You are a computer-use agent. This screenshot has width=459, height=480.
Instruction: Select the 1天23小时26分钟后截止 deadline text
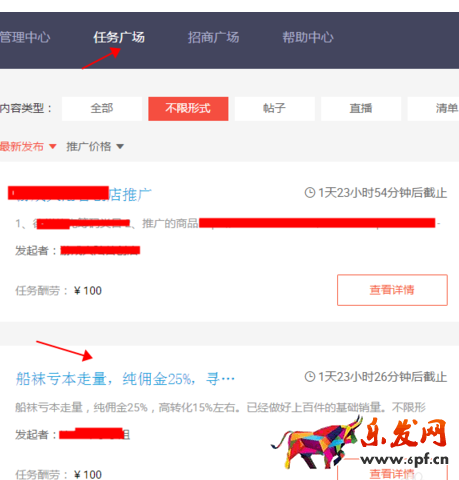[383, 377]
